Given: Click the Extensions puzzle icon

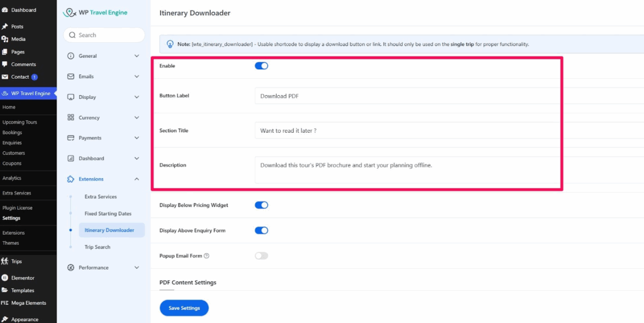Looking at the screenshot, I should pyautogui.click(x=70, y=179).
